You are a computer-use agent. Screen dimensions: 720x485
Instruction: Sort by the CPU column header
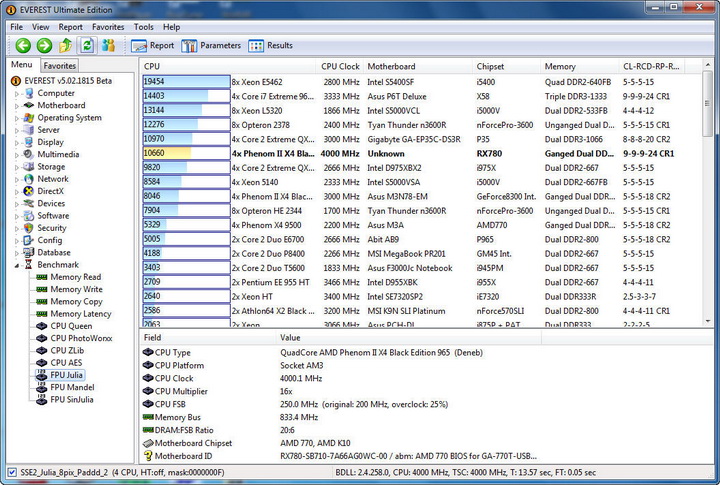(228, 66)
